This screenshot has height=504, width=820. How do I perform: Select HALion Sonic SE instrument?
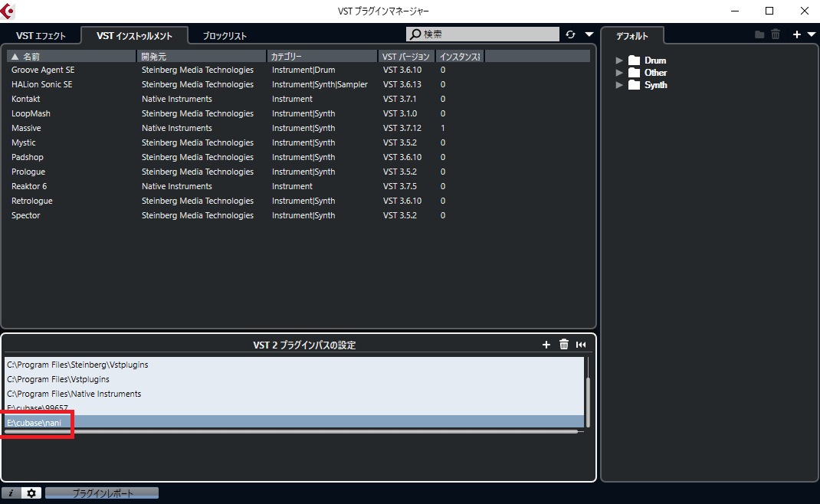[x=298, y=84]
